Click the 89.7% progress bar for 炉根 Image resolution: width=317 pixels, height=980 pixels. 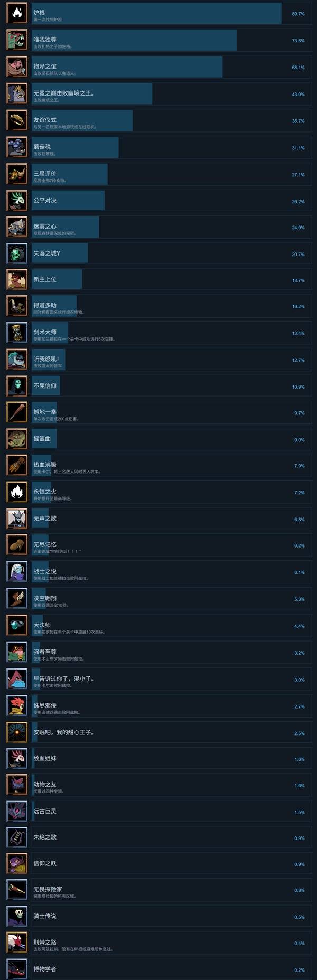(x=156, y=13)
